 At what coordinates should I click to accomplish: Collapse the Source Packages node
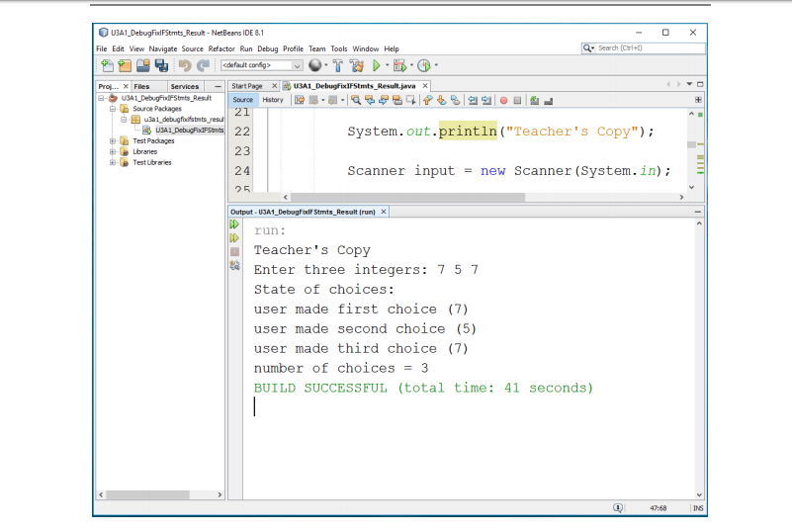click(x=113, y=109)
